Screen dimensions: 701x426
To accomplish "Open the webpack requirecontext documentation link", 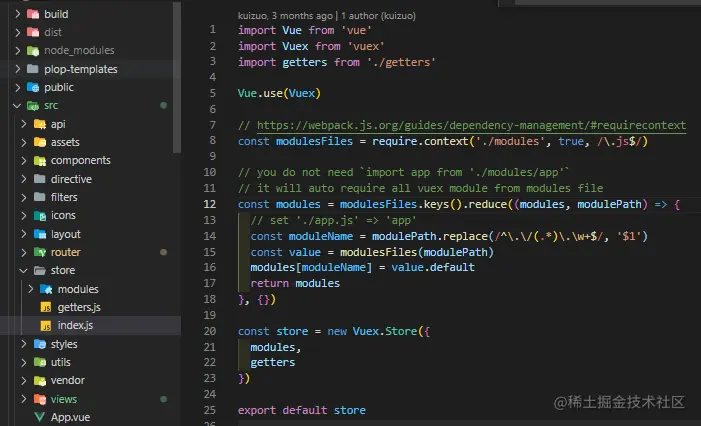I will [x=471, y=125].
